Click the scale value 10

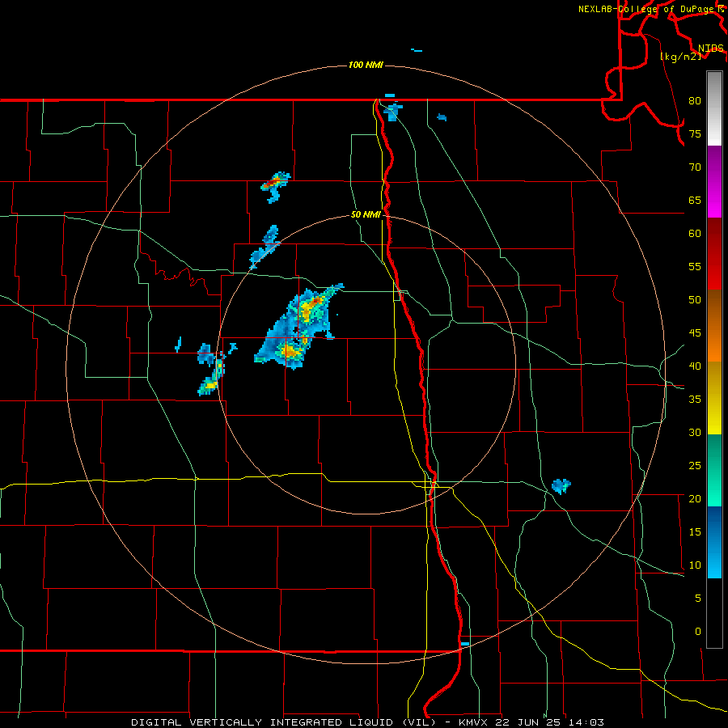695,565
